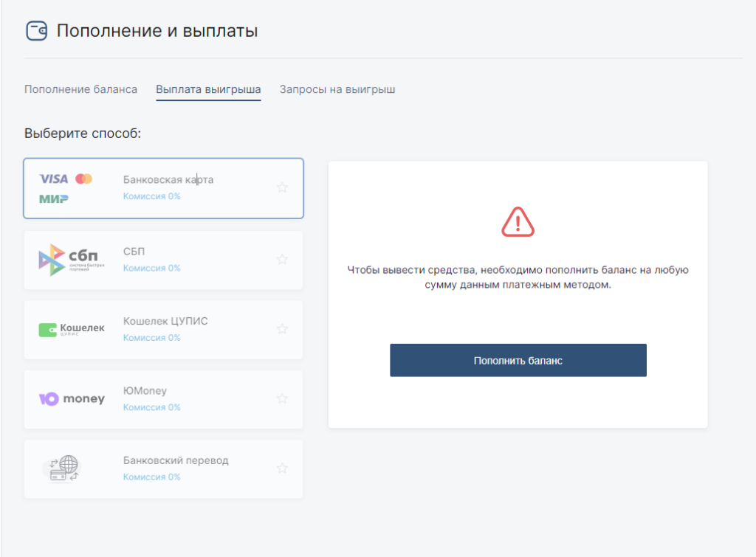Click the warning message about withdrawing funds
The height and width of the screenshot is (557, 756).
(518, 277)
